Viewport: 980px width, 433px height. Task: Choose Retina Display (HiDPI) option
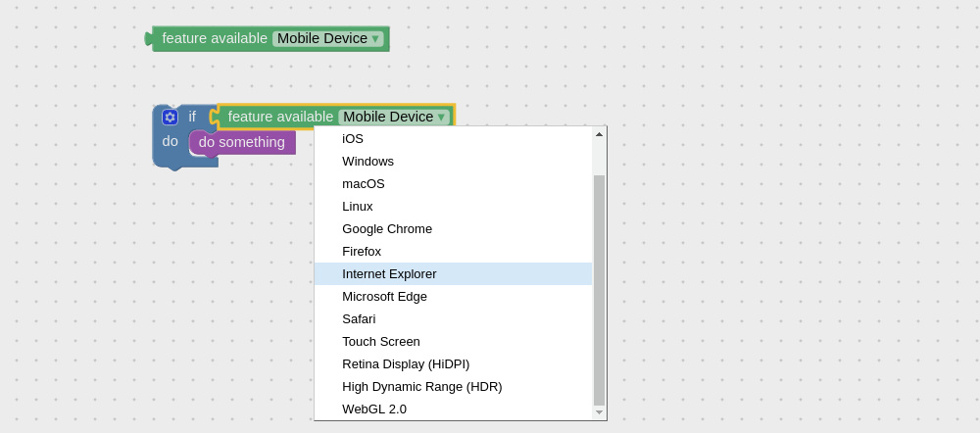[x=453, y=363]
